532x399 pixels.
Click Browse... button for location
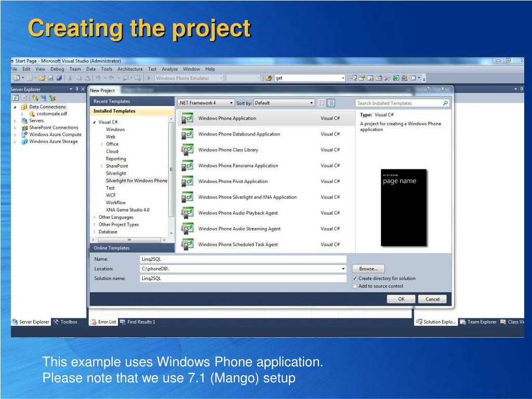click(368, 269)
